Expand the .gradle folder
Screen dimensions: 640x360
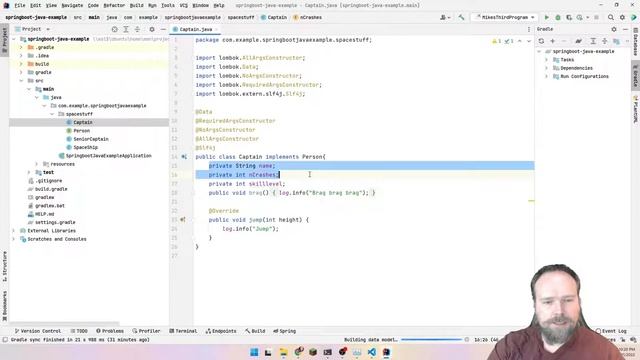(21, 47)
